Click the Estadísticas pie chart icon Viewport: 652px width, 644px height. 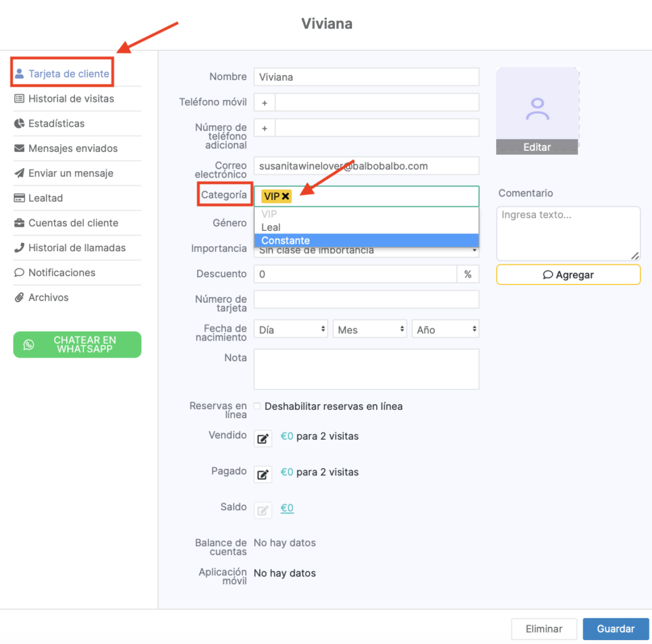pyautogui.click(x=19, y=123)
